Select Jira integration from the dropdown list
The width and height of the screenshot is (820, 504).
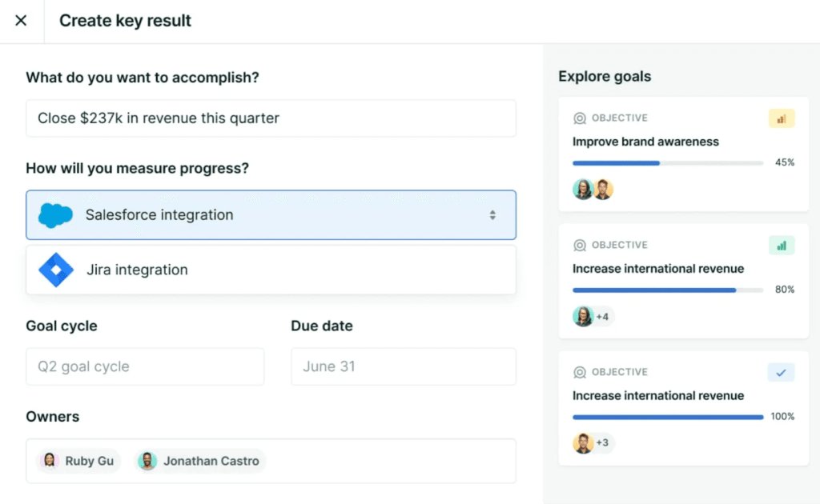[x=137, y=270]
